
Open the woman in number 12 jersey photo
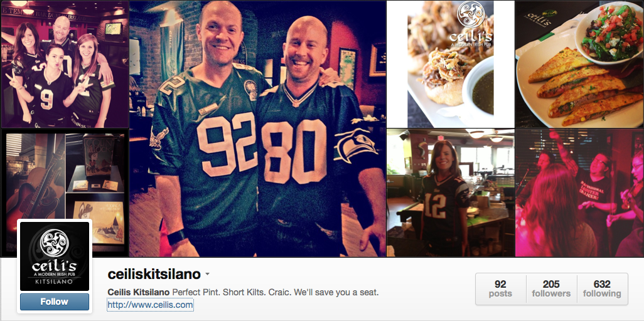click(x=451, y=193)
